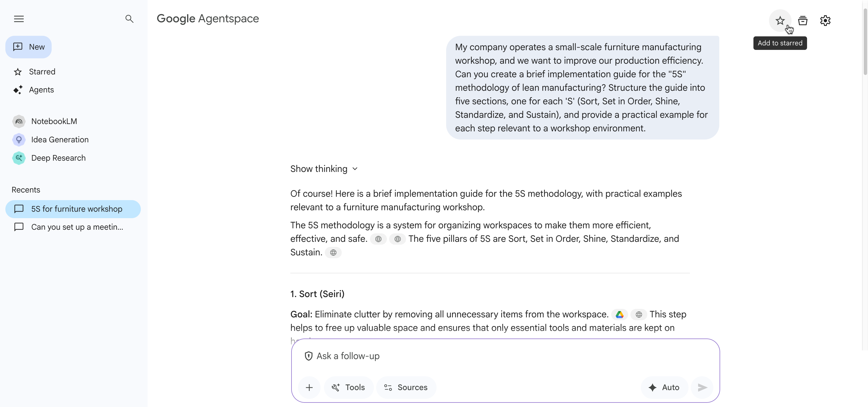Screen dimensions: 868x407
Task: Click the sidebar search magnifier icon
Action: coord(130,19)
